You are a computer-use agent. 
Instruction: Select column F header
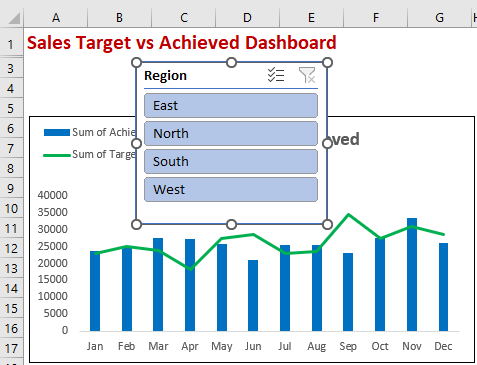(x=376, y=18)
